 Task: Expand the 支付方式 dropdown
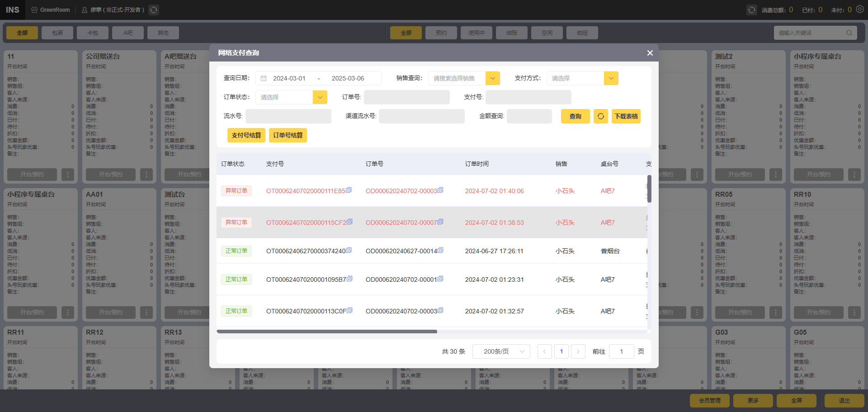tap(611, 78)
